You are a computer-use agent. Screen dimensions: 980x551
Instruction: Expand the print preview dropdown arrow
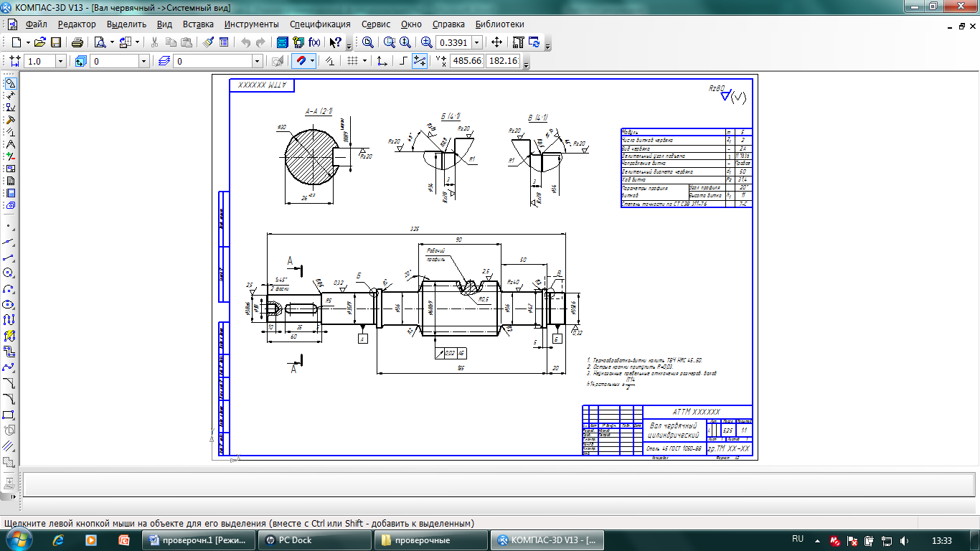[x=111, y=42]
